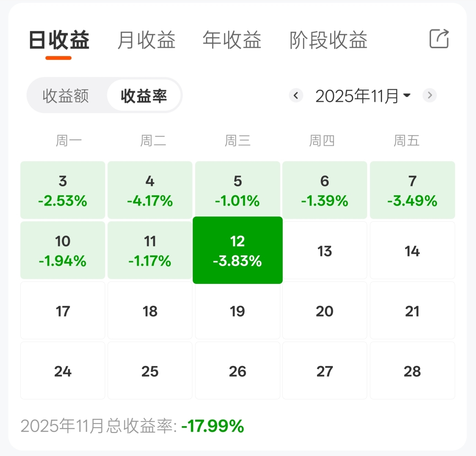
Task: Tap the monthly total -17.99% value
Action: coord(213,426)
